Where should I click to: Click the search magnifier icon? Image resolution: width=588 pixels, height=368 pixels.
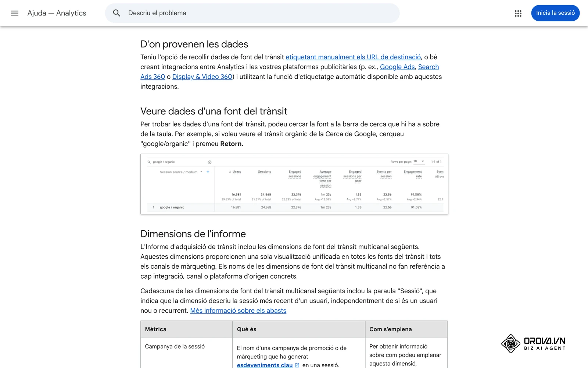(x=116, y=13)
